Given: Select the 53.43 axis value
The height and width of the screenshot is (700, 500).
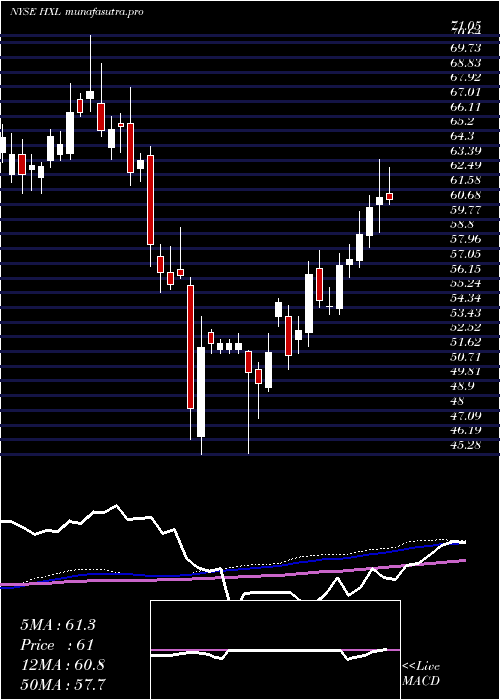Looking at the screenshot, I should pyautogui.click(x=466, y=312).
